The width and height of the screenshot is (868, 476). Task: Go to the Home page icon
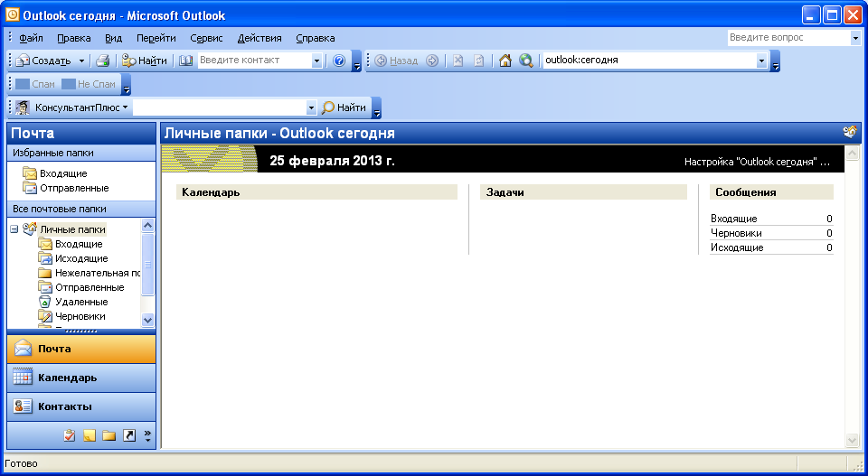505,61
